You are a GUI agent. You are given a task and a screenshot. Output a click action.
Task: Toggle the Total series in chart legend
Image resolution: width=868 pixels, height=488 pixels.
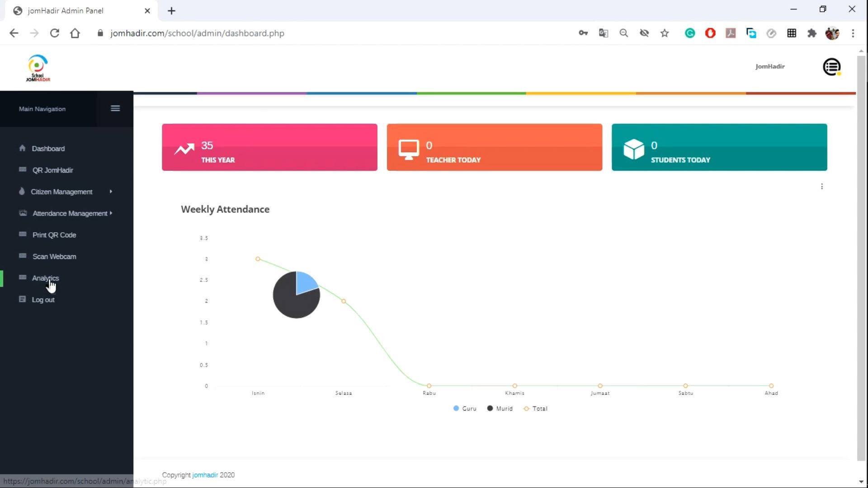point(535,408)
